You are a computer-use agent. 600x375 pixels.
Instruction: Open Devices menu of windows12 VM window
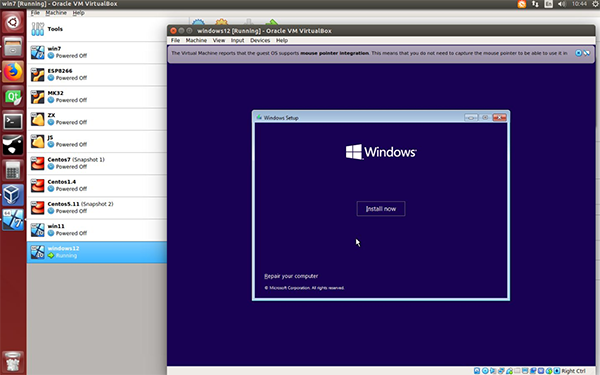(260, 40)
